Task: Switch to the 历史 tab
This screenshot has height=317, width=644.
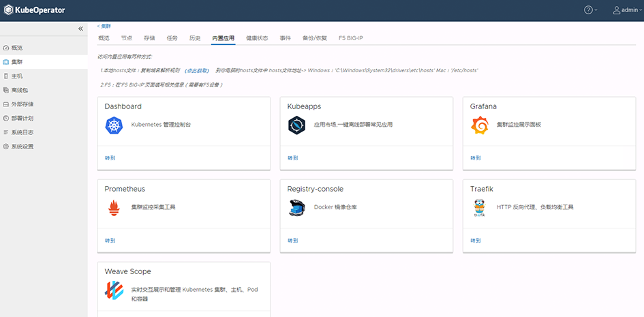Action: (x=195, y=38)
